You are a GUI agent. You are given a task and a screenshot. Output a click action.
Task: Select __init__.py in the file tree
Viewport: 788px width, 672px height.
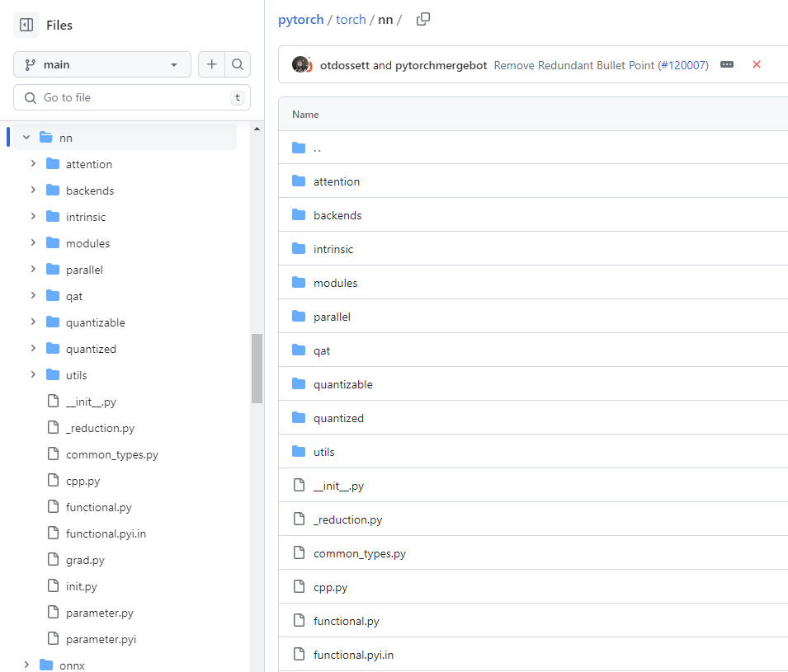point(91,402)
